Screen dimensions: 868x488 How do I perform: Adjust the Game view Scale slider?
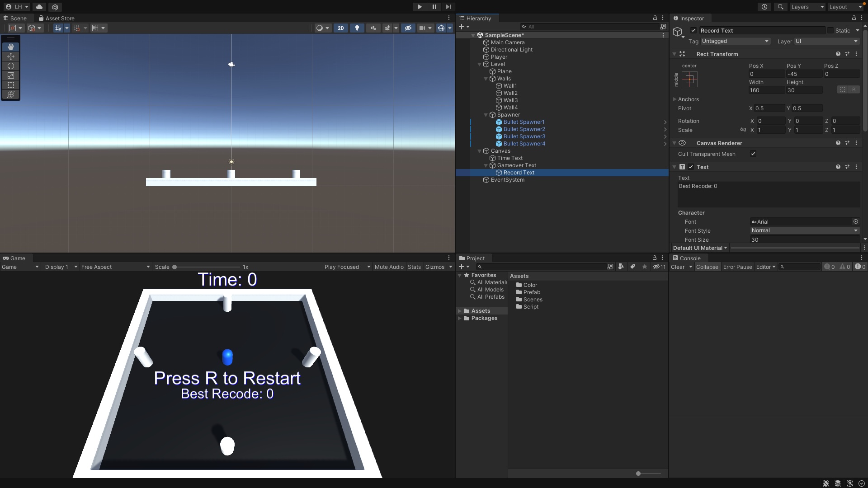(x=175, y=267)
